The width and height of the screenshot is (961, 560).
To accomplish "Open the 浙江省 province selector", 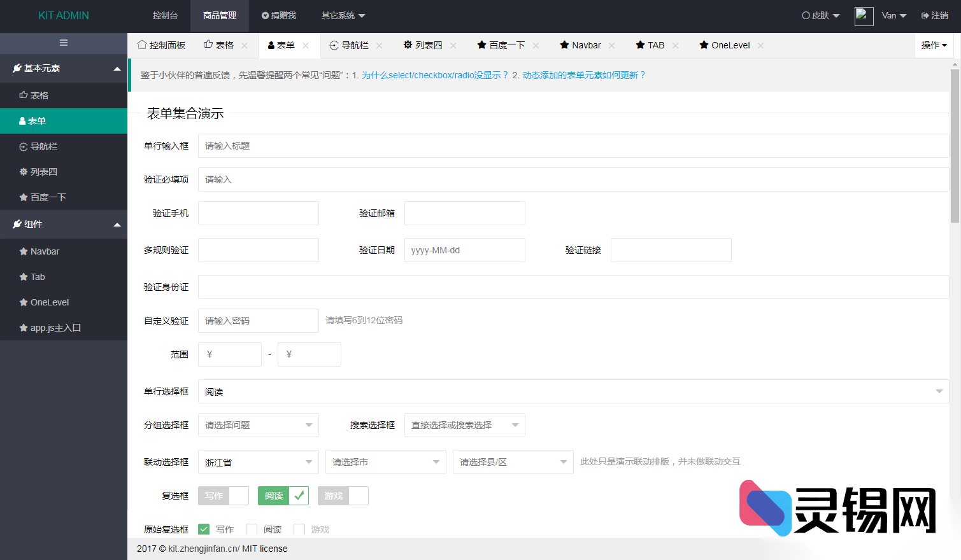I will point(258,461).
